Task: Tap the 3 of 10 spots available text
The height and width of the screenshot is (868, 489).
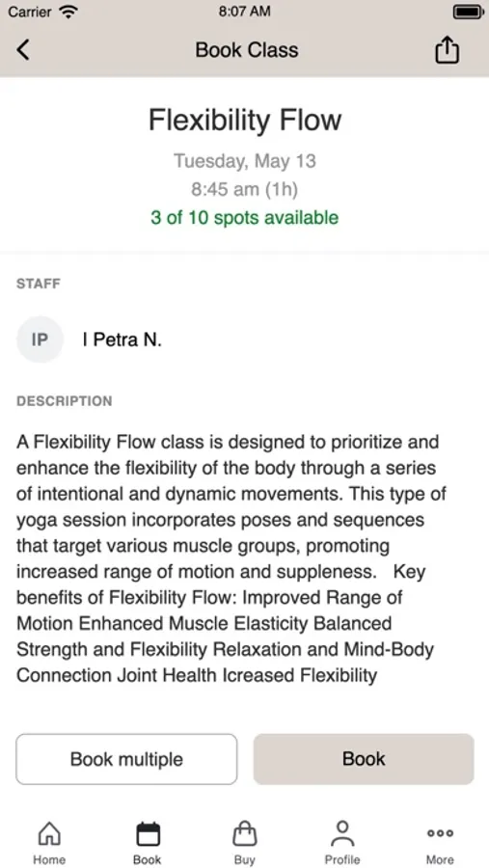Action: pyautogui.click(x=244, y=218)
